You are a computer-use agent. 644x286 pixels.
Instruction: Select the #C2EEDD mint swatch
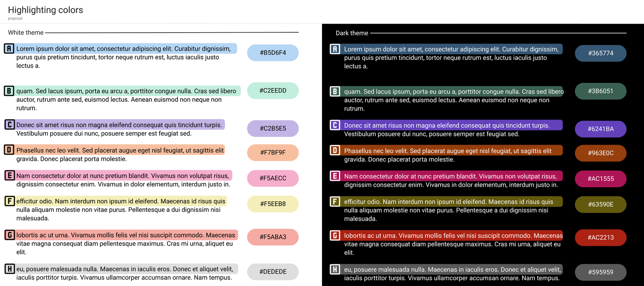pyautogui.click(x=273, y=91)
